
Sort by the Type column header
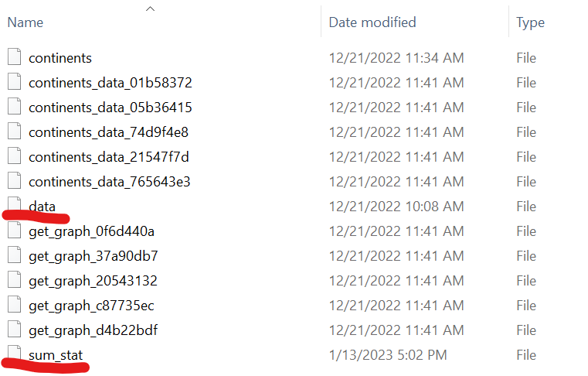point(530,23)
